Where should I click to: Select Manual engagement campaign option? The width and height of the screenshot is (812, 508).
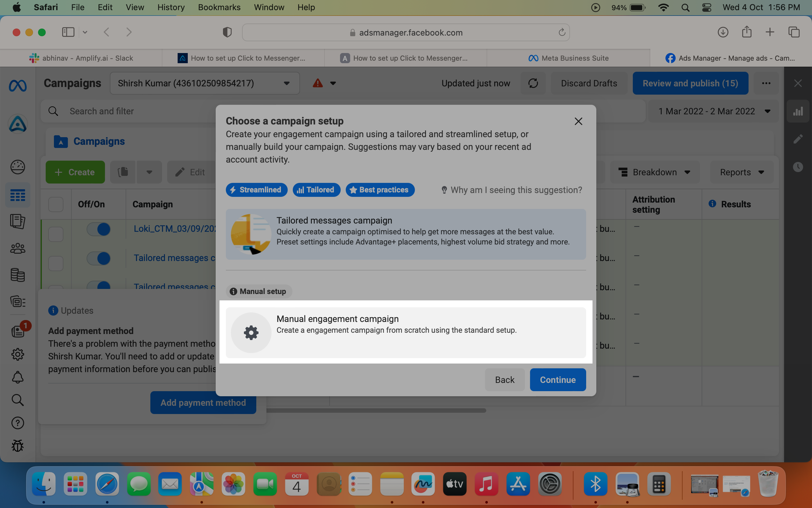pyautogui.click(x=406, y=333)
